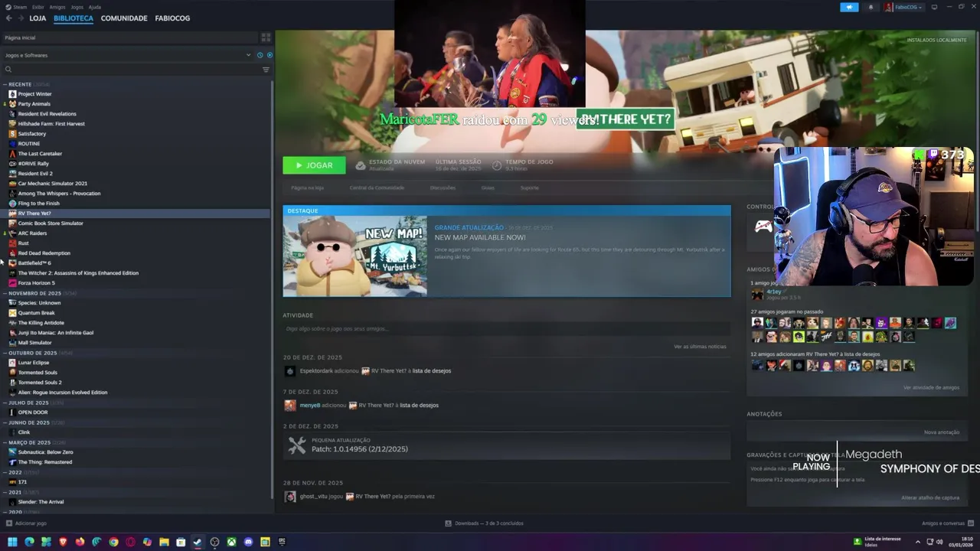
Task: Open the notifications bell
Action: tap(871, 7)
